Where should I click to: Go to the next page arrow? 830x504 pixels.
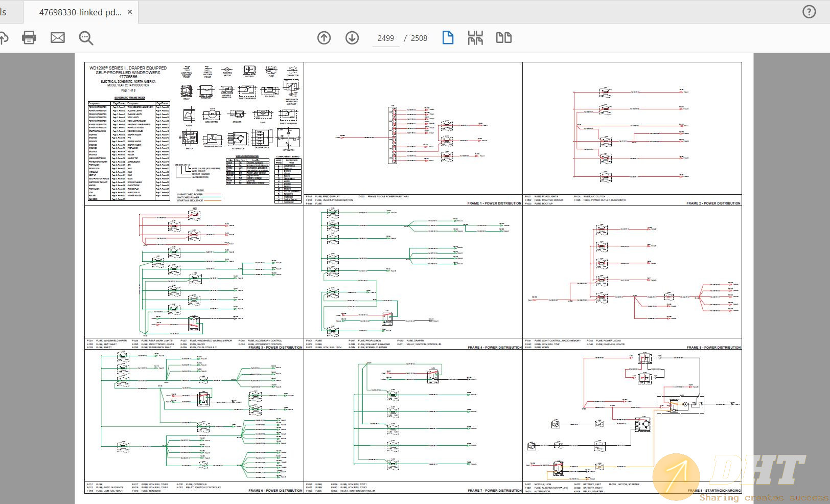(352, 38)
